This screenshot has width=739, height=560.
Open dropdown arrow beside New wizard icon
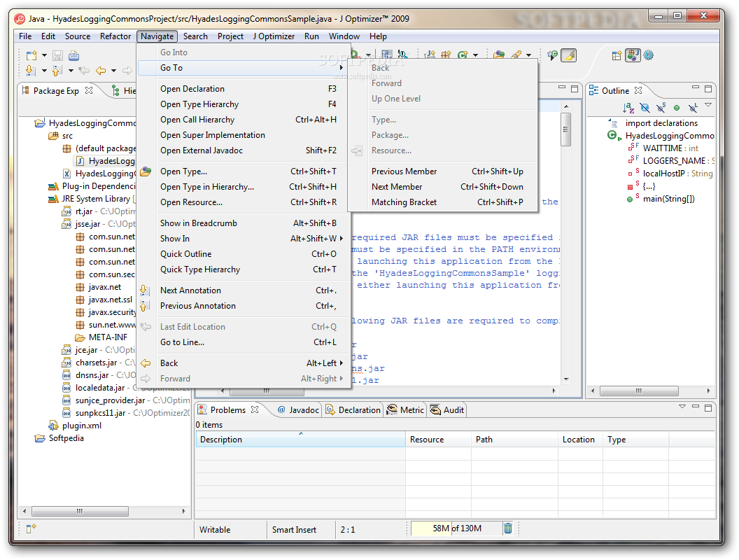(44, 55)
